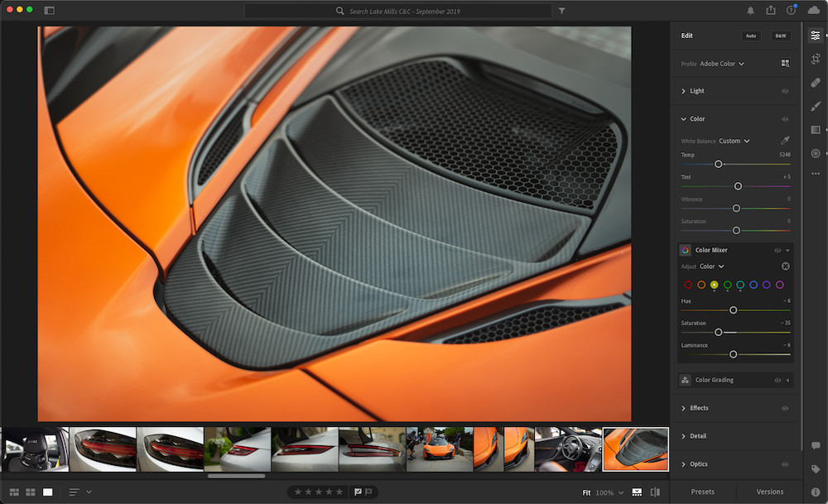Switch to single photo detail view

[47, 492]
